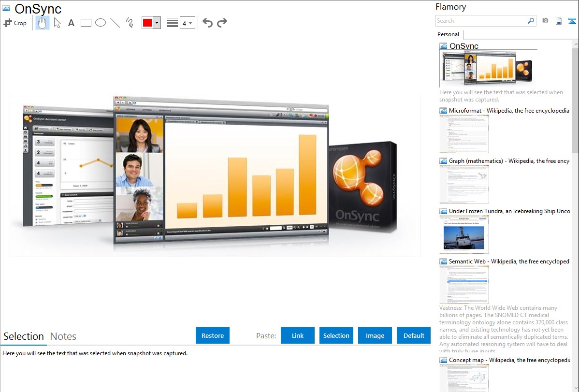Click the main OnSync screenshot preview

coord(215,176)
